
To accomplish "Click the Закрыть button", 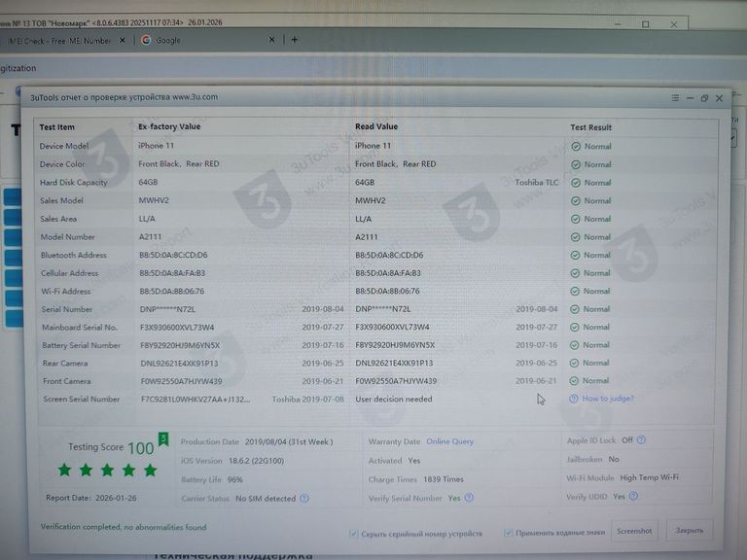I will [x=689, y=531].
